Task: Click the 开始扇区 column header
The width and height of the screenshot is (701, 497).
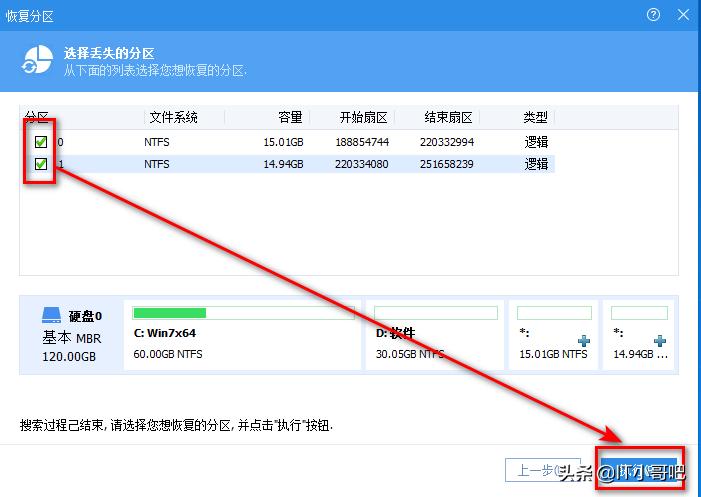Action: (x=363, y=118)
